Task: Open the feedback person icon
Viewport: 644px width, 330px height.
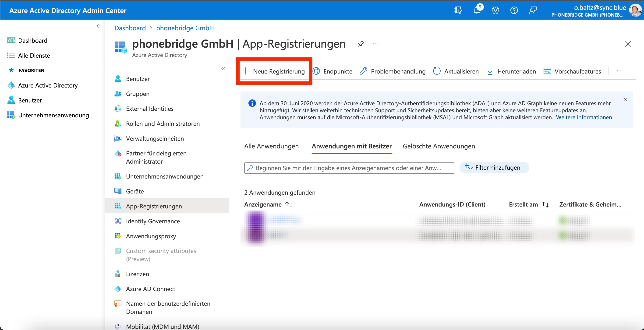Action: [533, 11]
